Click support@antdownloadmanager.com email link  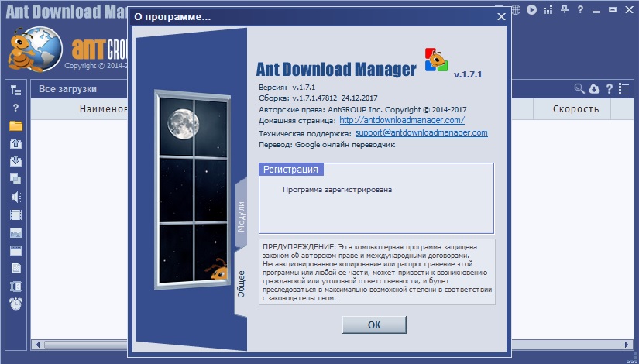click(x=421, y=132)
